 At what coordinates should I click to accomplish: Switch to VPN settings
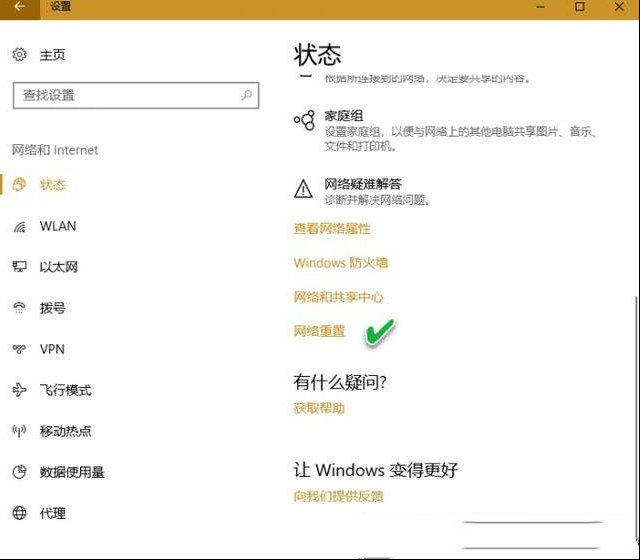pyautogui.click(x=52, y=349)
